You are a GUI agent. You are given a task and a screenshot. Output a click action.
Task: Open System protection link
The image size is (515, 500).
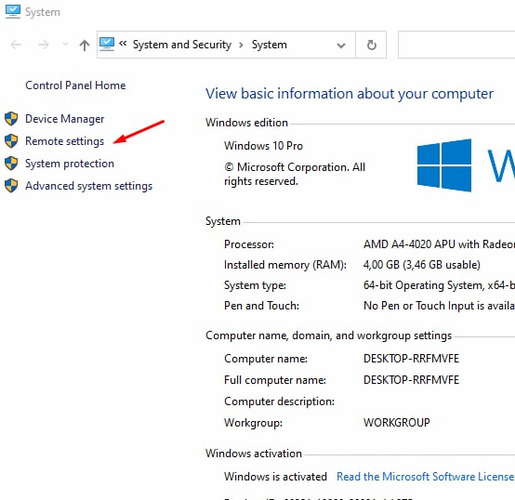coord(70,164)
